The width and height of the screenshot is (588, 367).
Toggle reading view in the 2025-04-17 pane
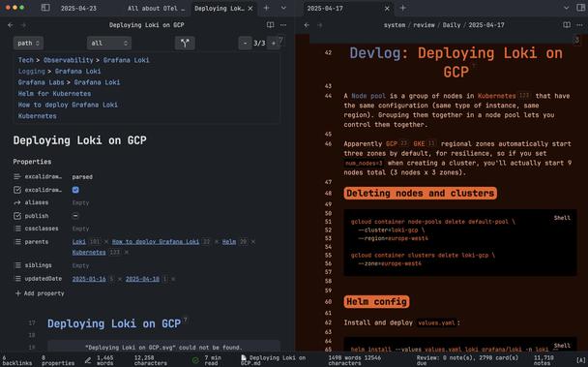tap(567, 25)
